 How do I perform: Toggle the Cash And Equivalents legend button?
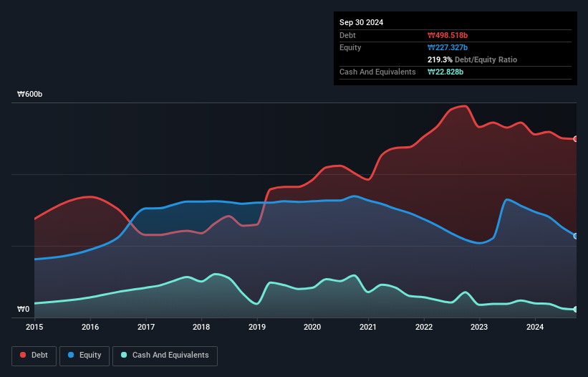tap(165, 355)
